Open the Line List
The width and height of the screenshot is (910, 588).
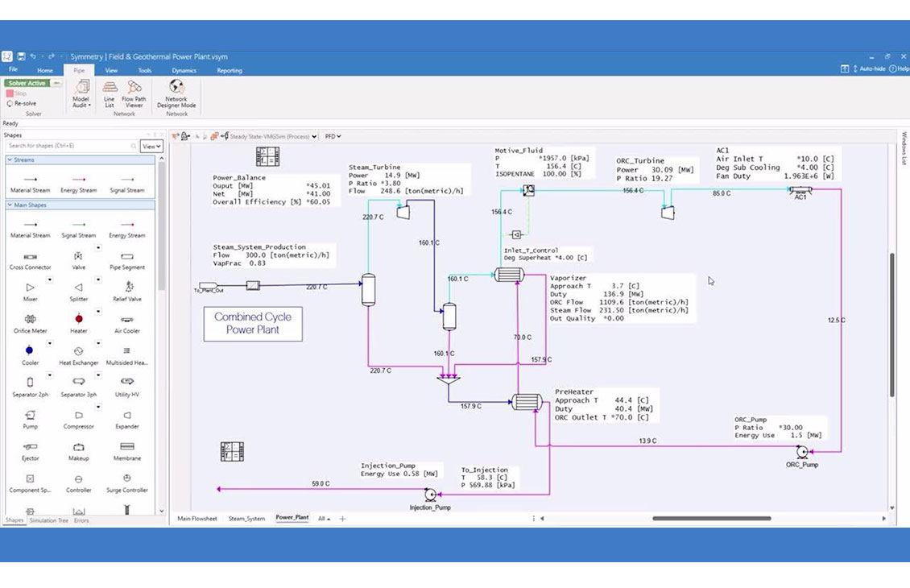[x=109, y=94]
